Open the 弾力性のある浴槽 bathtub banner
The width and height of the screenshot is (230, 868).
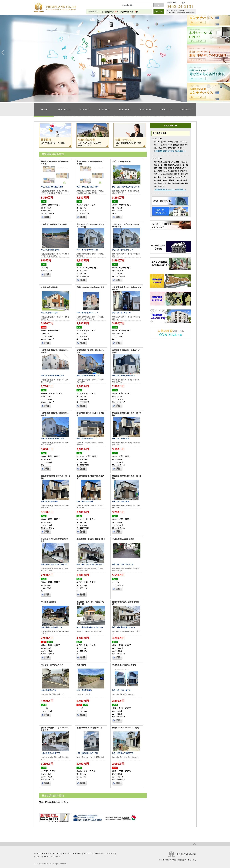coord(208,73)
